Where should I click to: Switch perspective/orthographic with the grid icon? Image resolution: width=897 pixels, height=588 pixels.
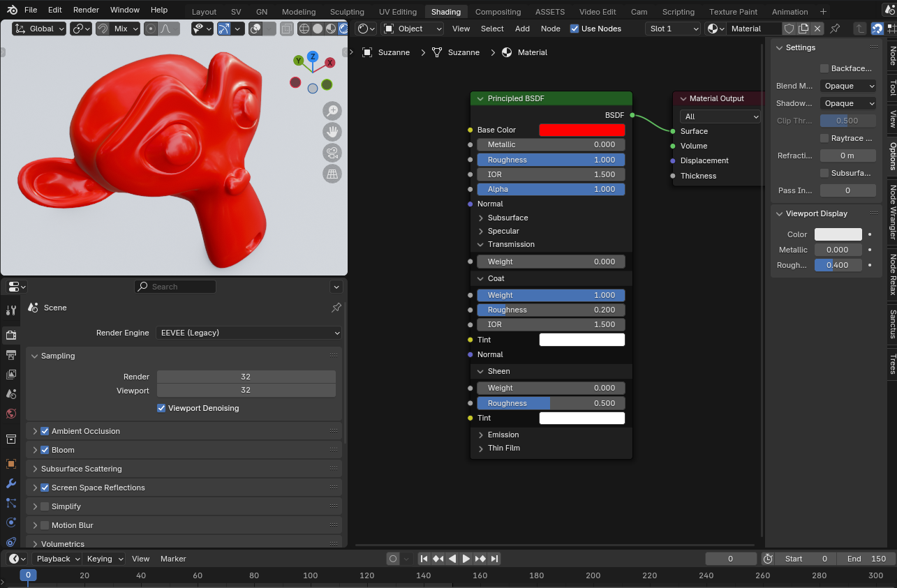click(x=332, y=174)
